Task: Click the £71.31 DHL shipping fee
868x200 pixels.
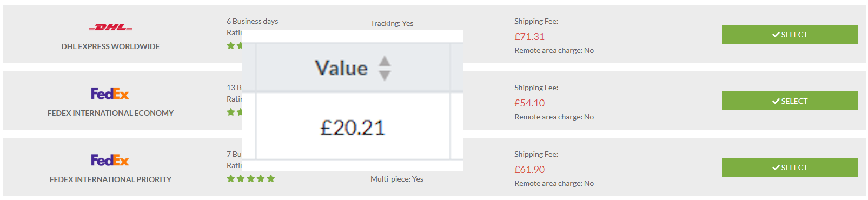Action: tap(529, 37)
